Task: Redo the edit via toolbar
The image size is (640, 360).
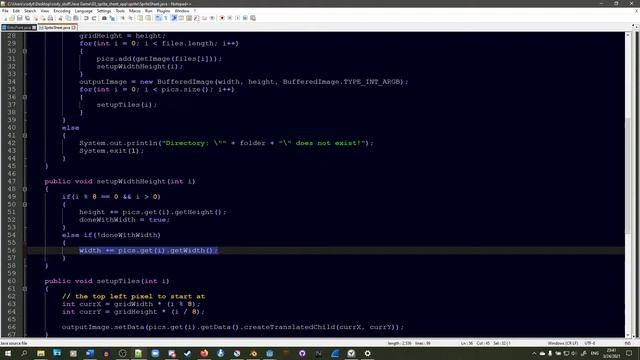Action: (x=94, y=18)
